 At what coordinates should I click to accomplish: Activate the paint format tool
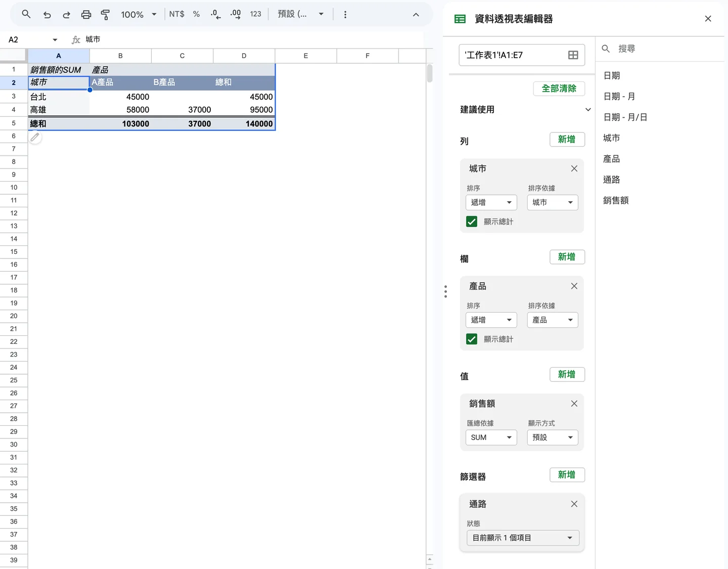(105, 15)
